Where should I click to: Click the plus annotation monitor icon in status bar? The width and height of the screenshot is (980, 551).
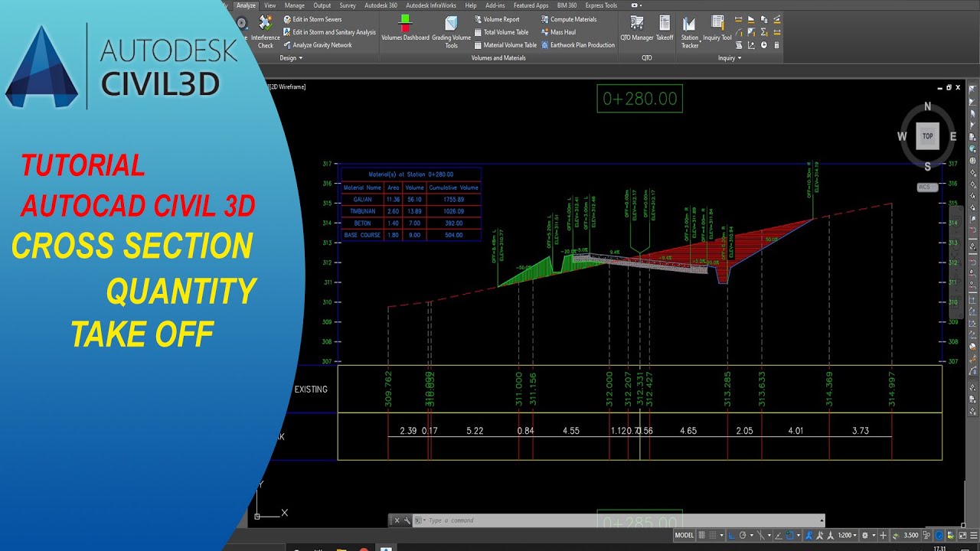point(883,536)
